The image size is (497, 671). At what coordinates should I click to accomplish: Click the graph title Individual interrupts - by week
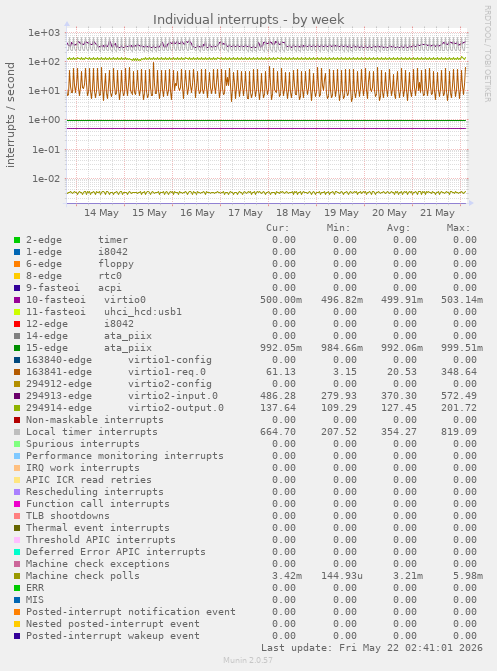click(248, 19)
